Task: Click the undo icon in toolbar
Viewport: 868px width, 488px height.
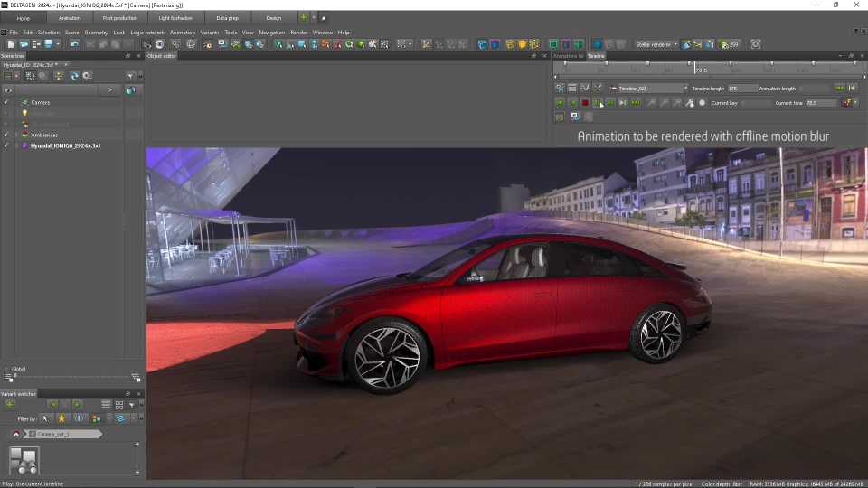Action: tap(74, 44)
